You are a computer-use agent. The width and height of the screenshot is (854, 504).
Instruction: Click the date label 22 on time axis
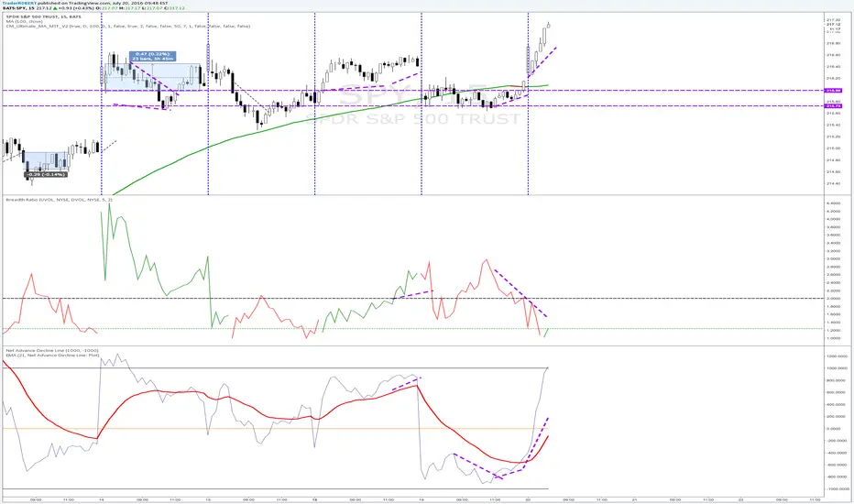click(x=741, y=499)
